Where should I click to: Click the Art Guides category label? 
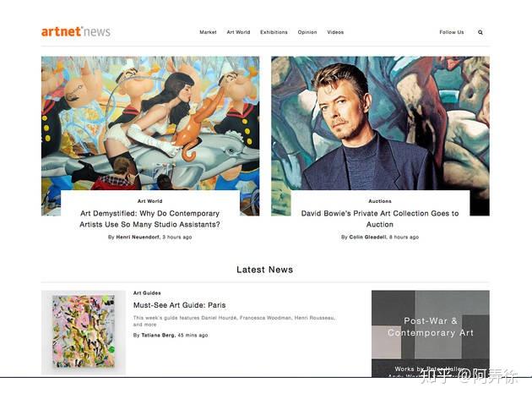pyautogui.click(x=147, y=292)
